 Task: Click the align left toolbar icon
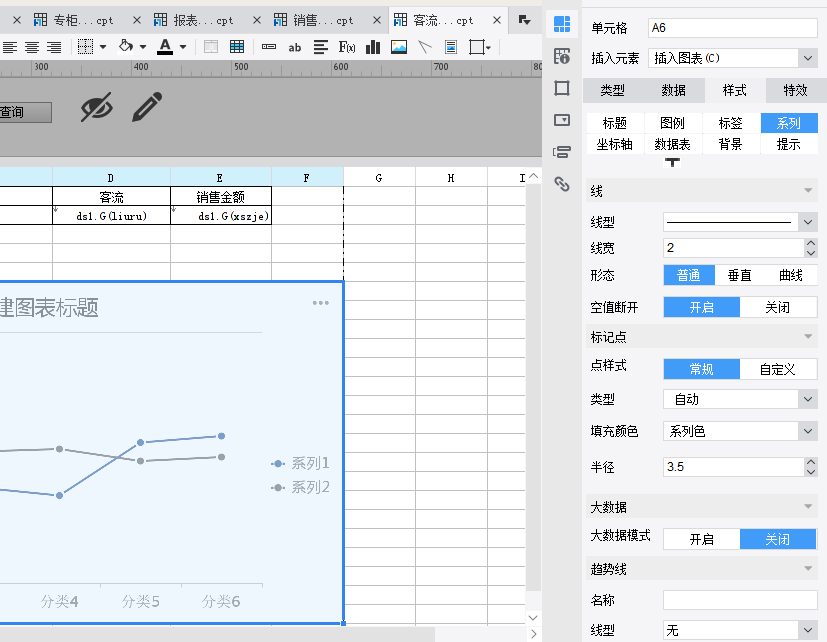(x=9, y=47)
